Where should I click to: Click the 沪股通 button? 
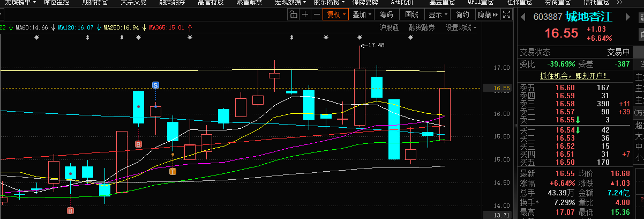[x=389, y=27]
